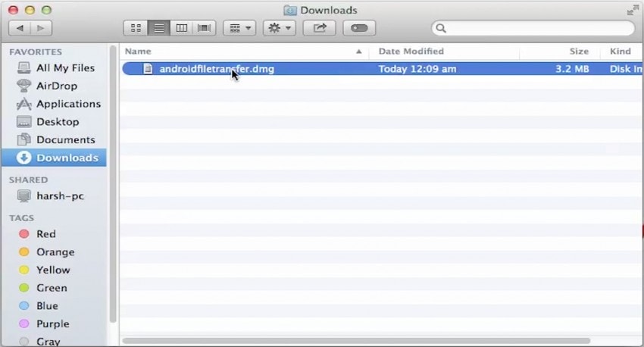Open the item arrangement dropdown
Viewport: 644px width, 347px height.
[x=239, y=28]
